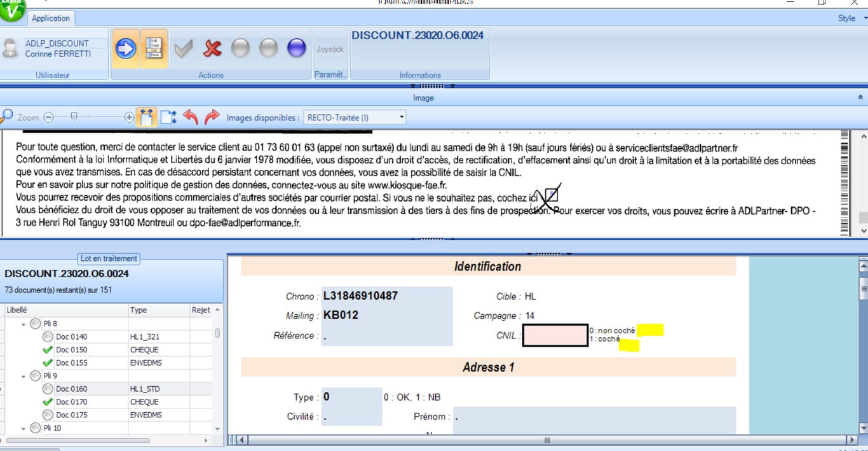Click the Chrono value L31846910487
This screenshot has height=451, width=868.
[360, 296]
